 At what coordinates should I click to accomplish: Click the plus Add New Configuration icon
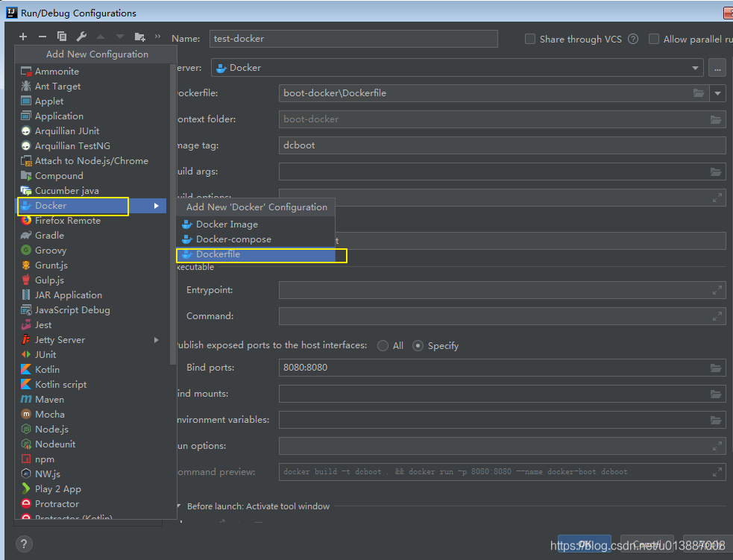23,37
